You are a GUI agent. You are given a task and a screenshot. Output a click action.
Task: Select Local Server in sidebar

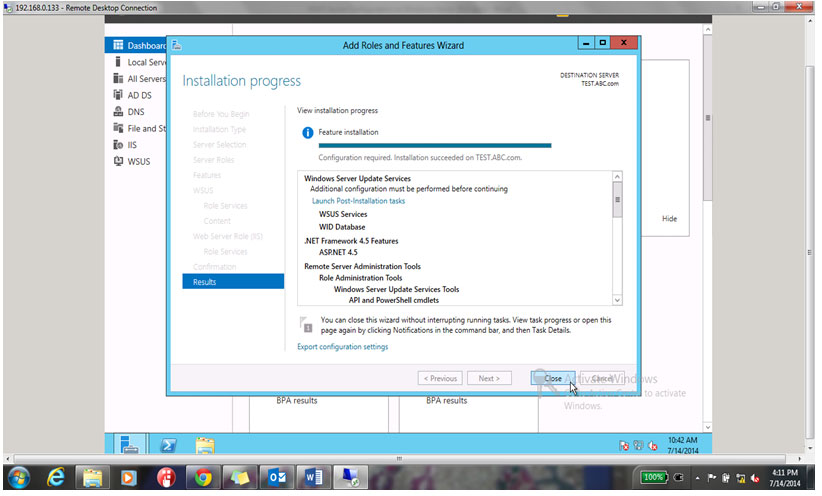tap(140, 62)
